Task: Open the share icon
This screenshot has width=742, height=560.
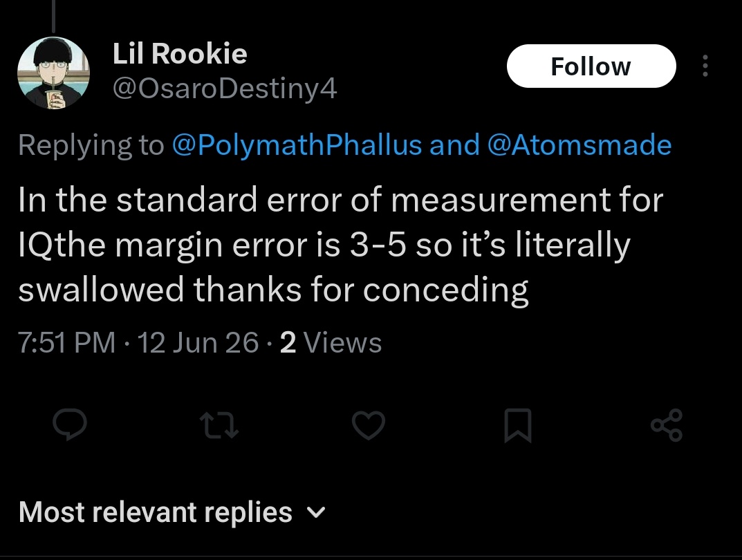Action: pyautogui.click(x=667, y=425)
